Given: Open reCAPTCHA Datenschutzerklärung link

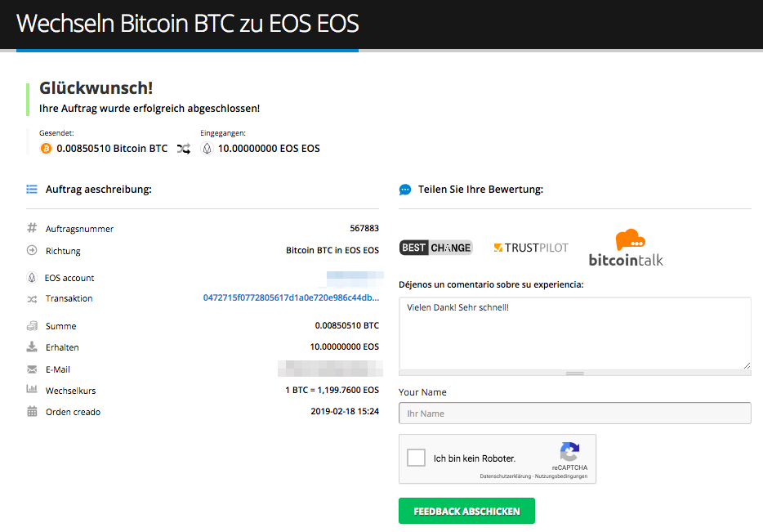Looking at the screenshot, I should pyautogui.click(x=505, y=476).
